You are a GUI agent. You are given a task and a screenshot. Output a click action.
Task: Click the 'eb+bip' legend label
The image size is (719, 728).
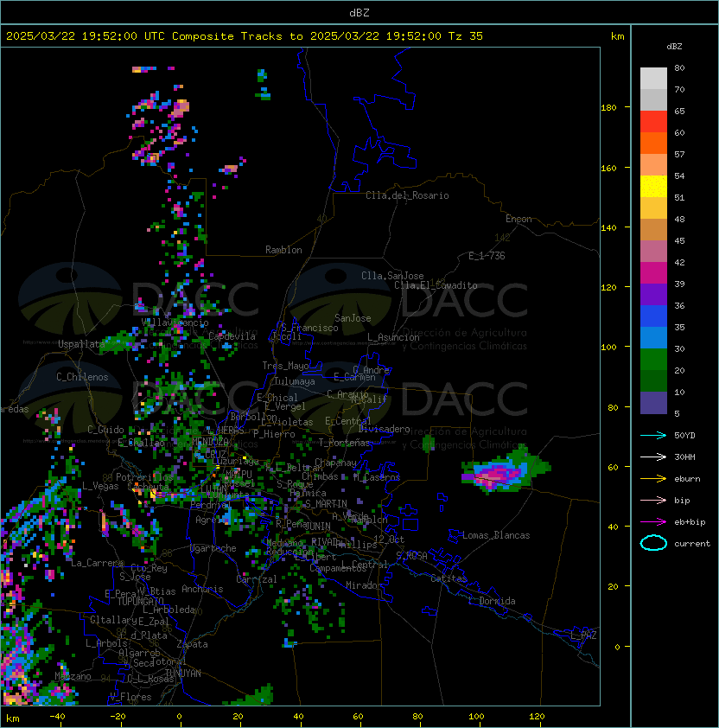pos(690,522)
